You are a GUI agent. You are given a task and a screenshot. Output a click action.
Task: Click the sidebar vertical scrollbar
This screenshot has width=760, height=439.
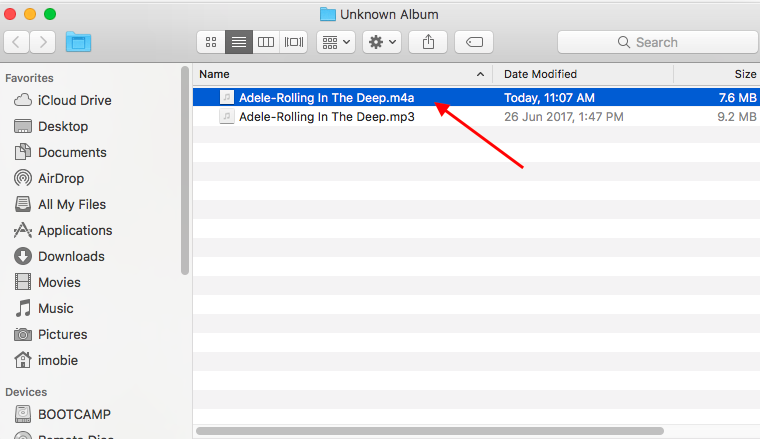185,171
